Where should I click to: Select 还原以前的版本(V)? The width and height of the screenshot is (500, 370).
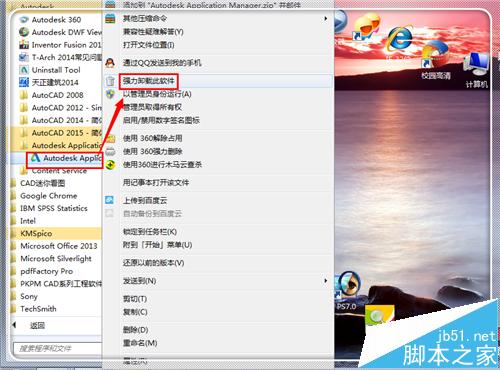(x=218, y=263)
